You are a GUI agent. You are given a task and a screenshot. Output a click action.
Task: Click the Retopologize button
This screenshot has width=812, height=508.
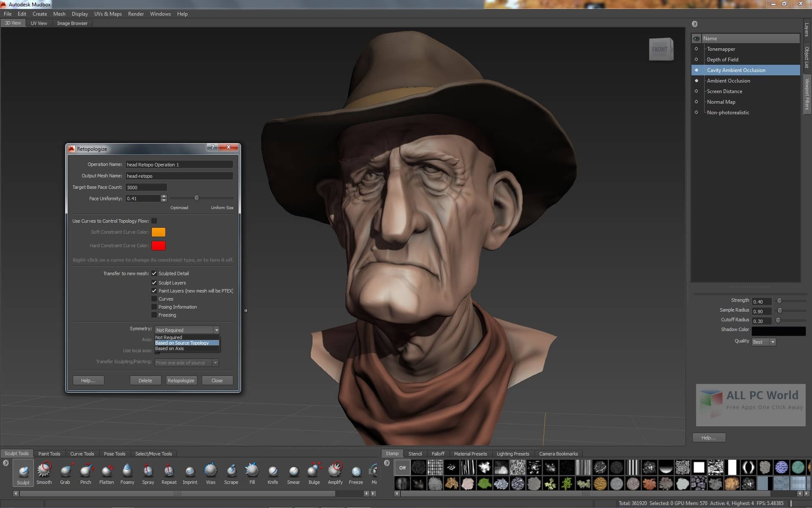181,381
